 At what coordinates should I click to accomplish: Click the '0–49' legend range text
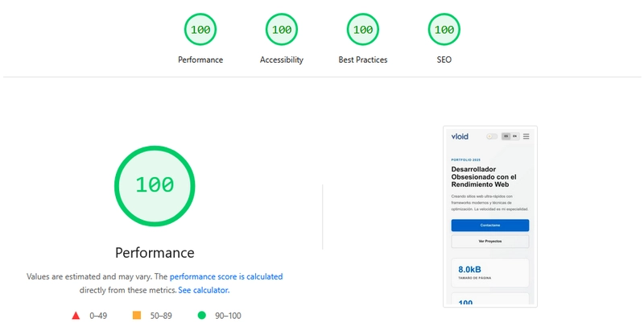tap(98, 316)
